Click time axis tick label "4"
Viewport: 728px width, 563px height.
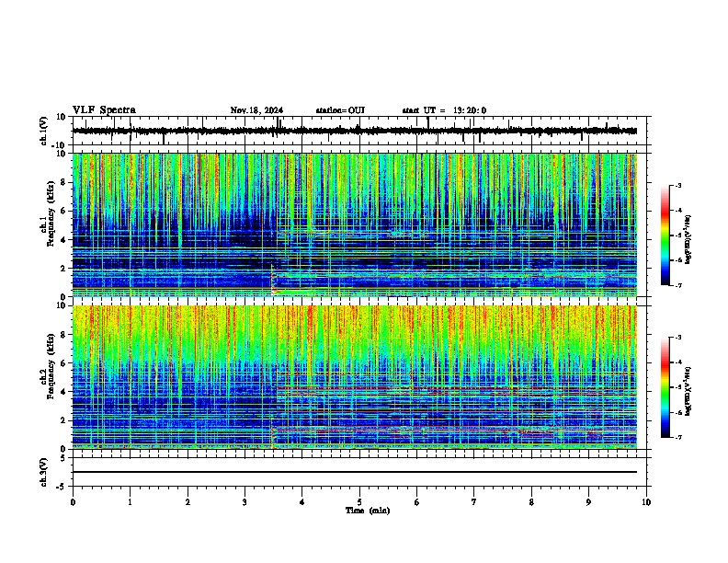(x=302, y=502)
